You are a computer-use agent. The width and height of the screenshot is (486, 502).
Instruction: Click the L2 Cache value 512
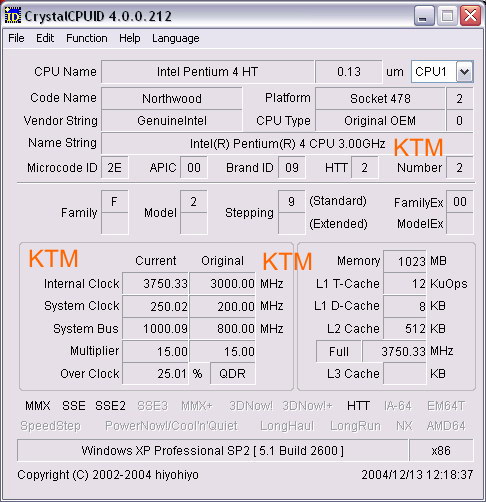pos(405,329)
